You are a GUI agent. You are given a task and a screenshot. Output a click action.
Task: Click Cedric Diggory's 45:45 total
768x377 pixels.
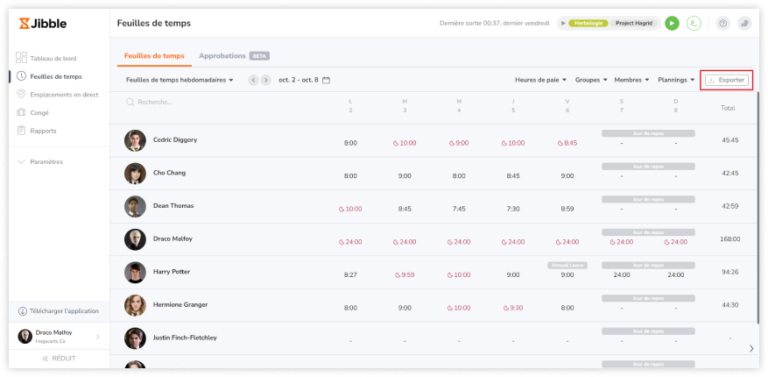(x=730, y=140)
